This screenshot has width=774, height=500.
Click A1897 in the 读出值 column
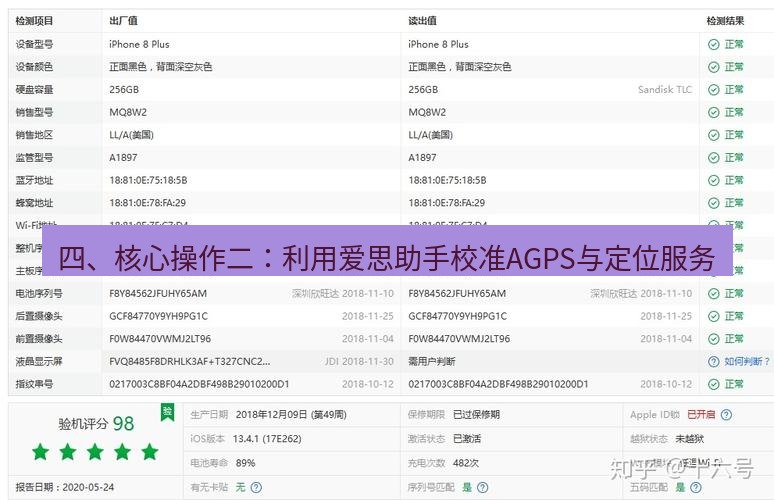423,158
